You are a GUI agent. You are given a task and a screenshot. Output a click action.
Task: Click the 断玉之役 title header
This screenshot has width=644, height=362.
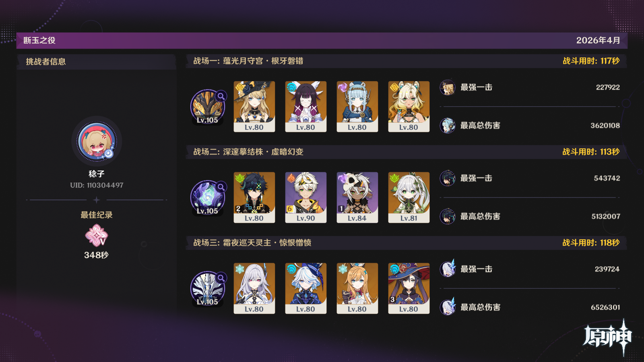pyautogui.click(x=39, y=41)
